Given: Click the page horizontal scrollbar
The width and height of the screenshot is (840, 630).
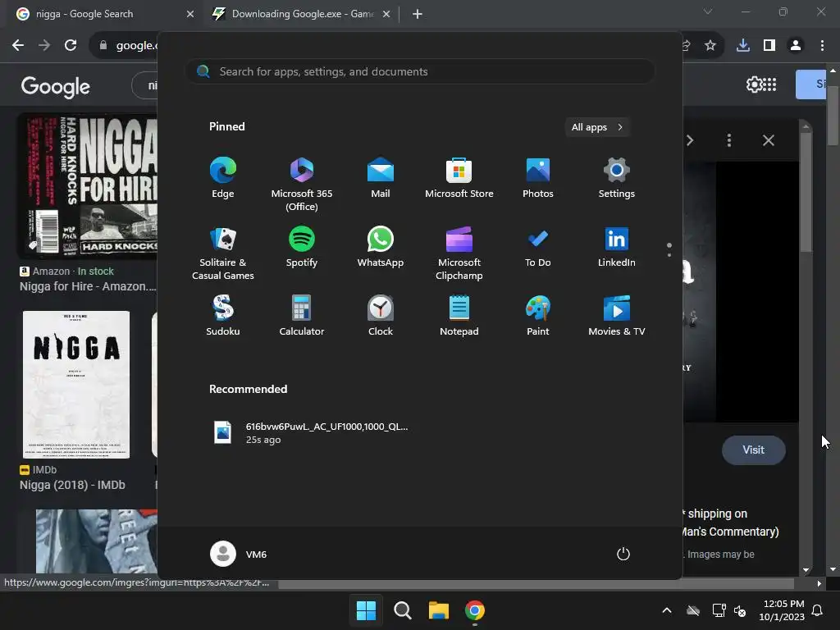Looking at the screenshot, I should pos(536,583).
